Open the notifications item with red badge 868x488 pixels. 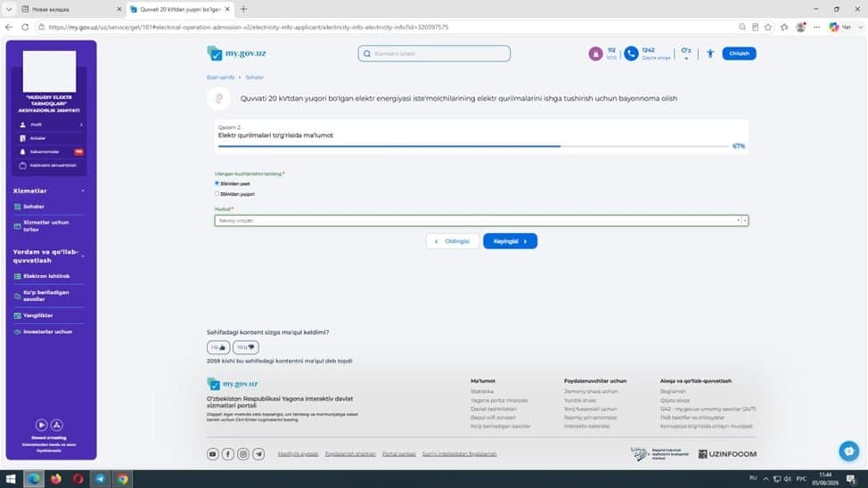50,151
